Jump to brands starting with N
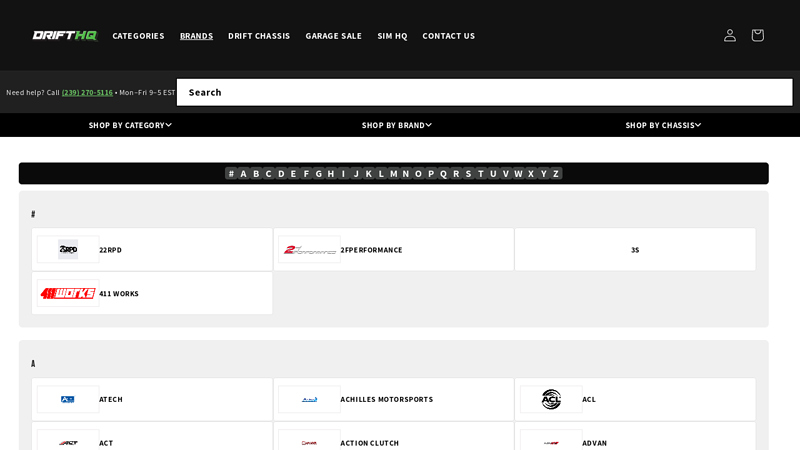 tap(406, 173)
